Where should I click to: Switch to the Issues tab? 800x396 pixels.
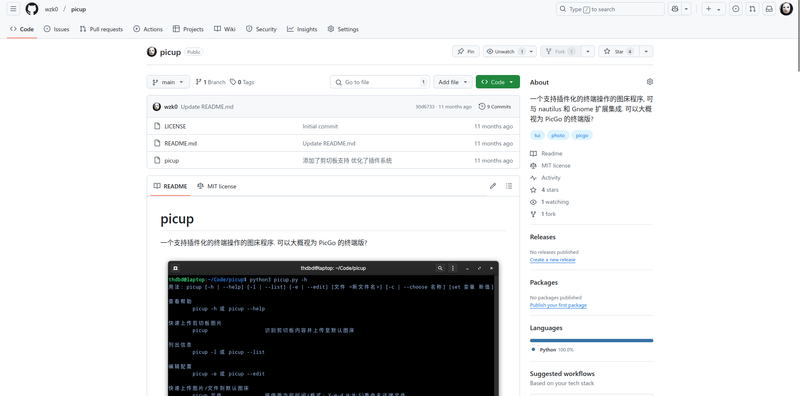[56, 29]
